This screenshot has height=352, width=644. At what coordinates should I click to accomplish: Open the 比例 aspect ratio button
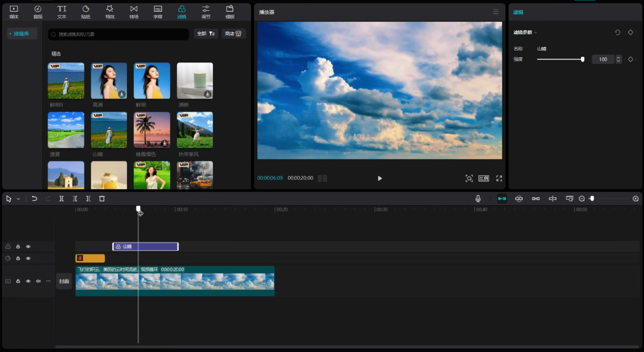(x=483, y=178)
